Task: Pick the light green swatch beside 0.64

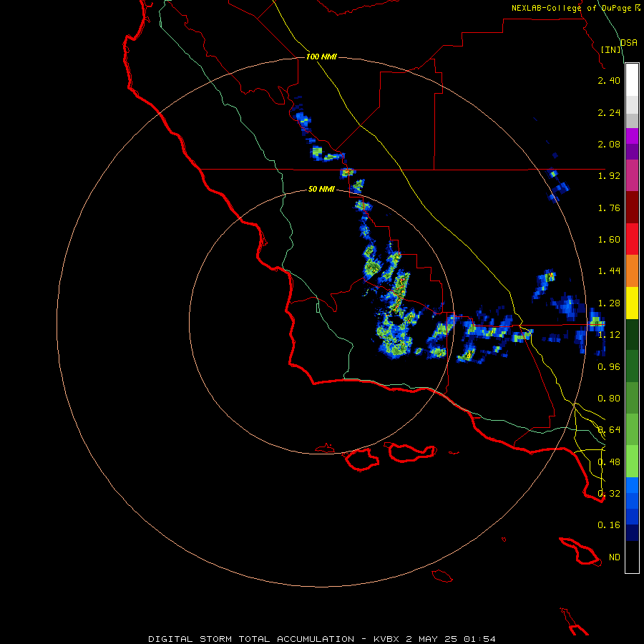Action: pos(632,429)
